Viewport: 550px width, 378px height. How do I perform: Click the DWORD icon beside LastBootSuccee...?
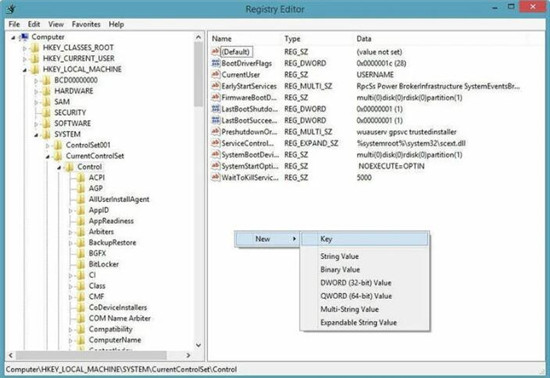click(x=216, y=120)
